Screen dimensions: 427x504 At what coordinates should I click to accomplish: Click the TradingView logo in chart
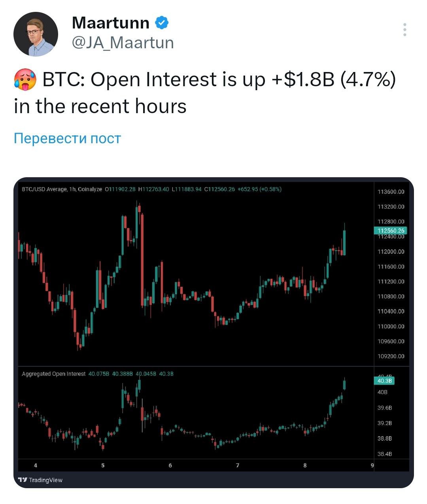(41, 480)
